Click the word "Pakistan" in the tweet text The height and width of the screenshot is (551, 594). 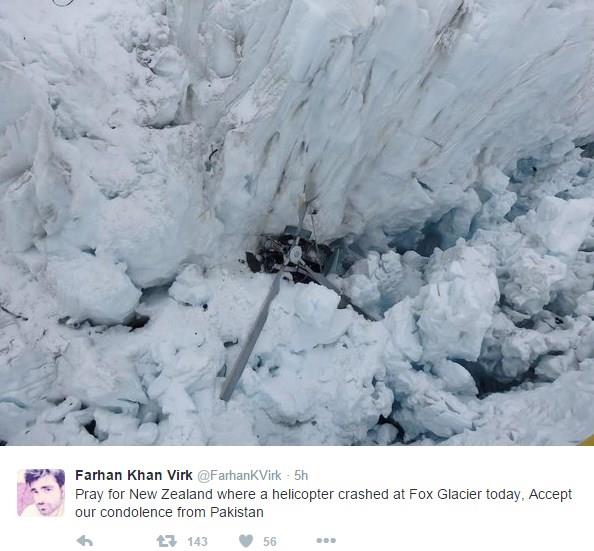coord(237,512)
